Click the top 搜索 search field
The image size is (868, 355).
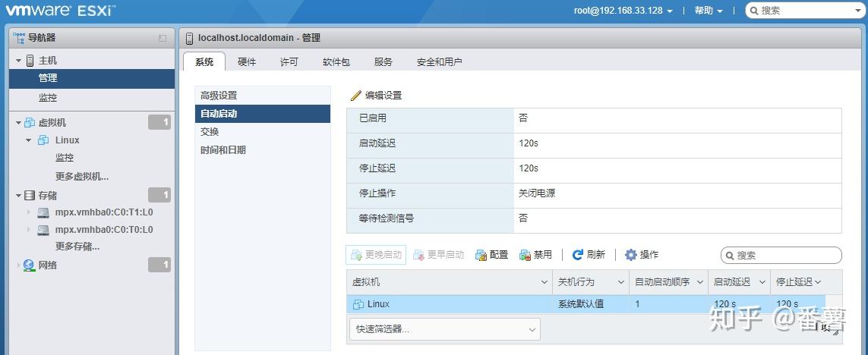tap(803, 11)
